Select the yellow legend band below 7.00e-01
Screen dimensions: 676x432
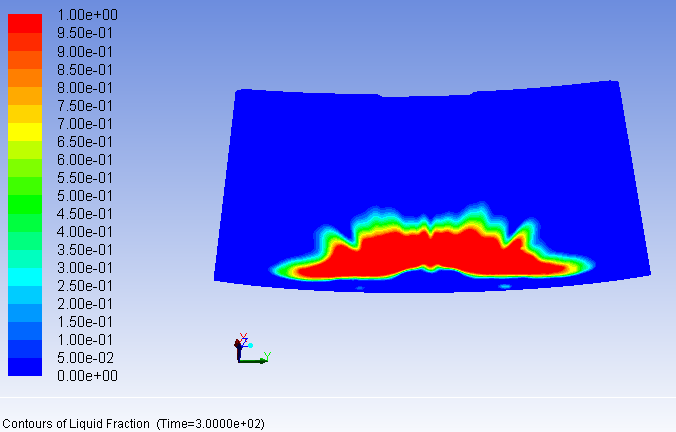pyautogui.click(x=25, y=131)
